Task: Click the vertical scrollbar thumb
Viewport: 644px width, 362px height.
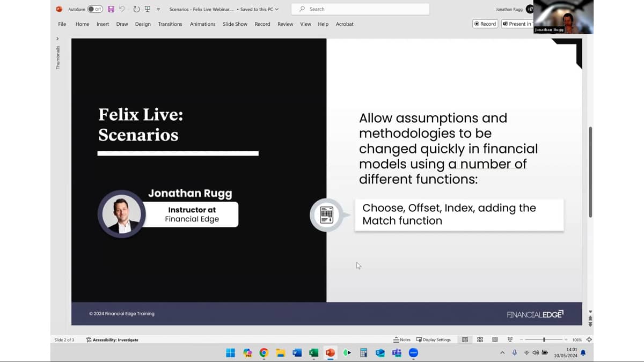Action: tap(590, 172)
